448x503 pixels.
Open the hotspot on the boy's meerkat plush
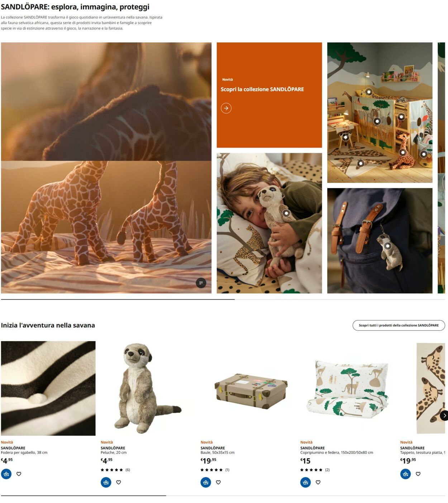(286, 213)
